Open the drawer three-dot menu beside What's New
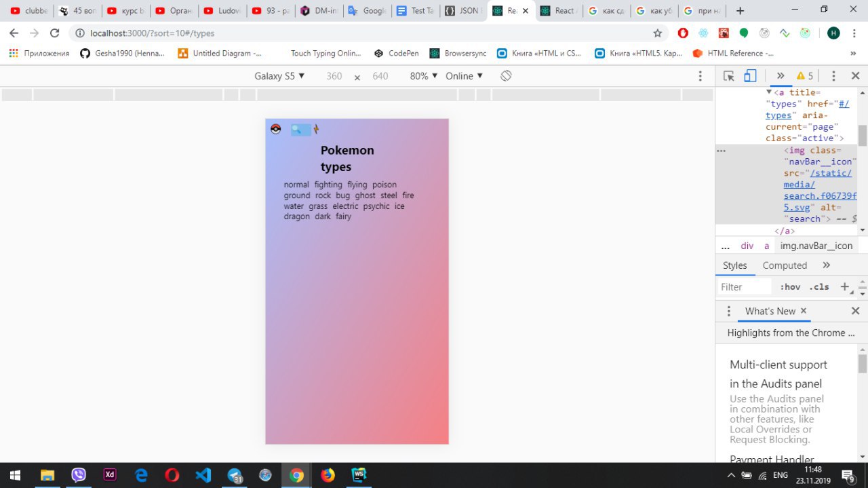The image size is (868, 488). [x=729, y=311]
